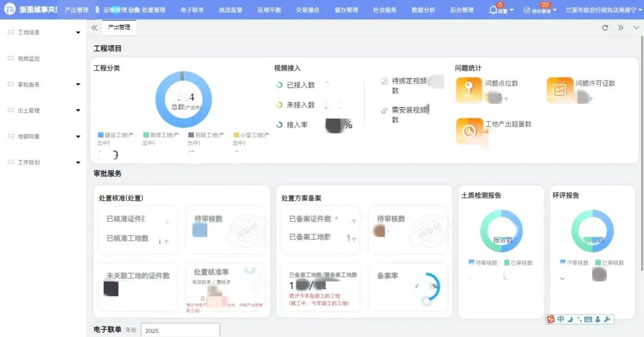
Task: Click the 浙里城事共治 logo icon
Action: pos(10,10)
